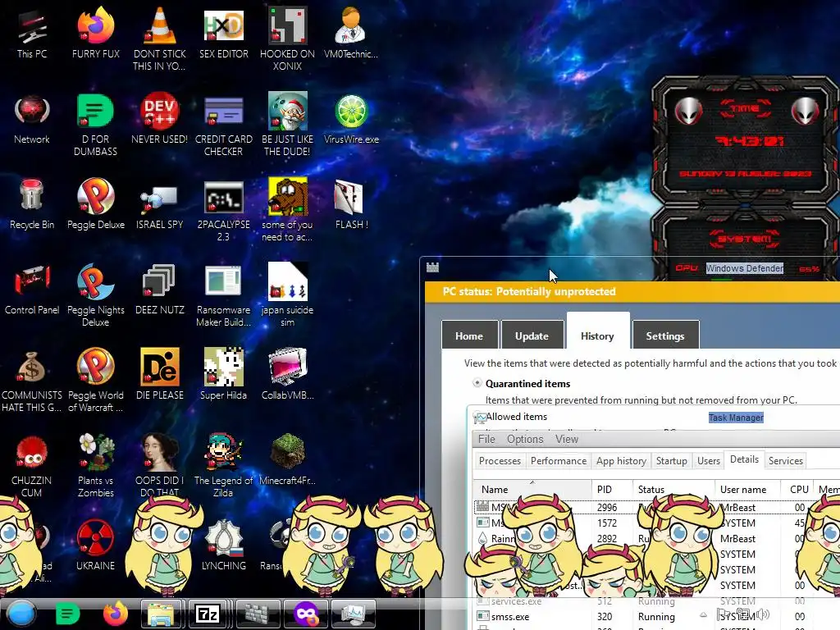Select the FLASH ! desktop icon
This screenshot has height=630, width=840.
[x=351, y=205]
